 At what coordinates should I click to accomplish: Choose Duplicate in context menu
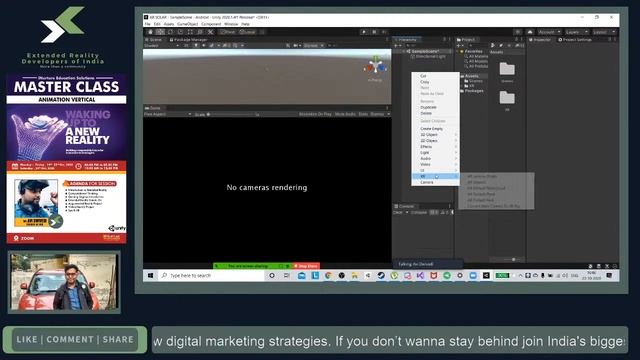[x=435, y=107]
